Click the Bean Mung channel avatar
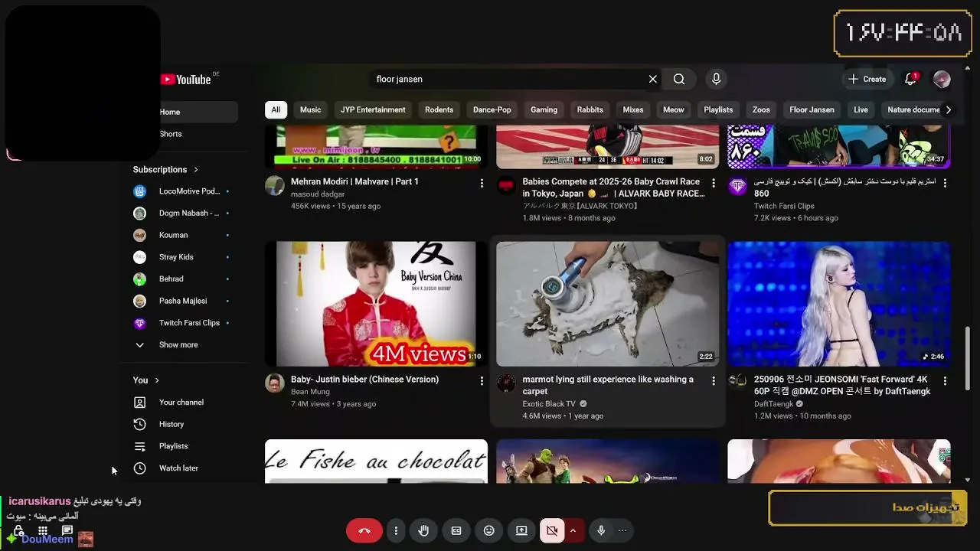This screenshot has width=980, height=551. point(275,383)
